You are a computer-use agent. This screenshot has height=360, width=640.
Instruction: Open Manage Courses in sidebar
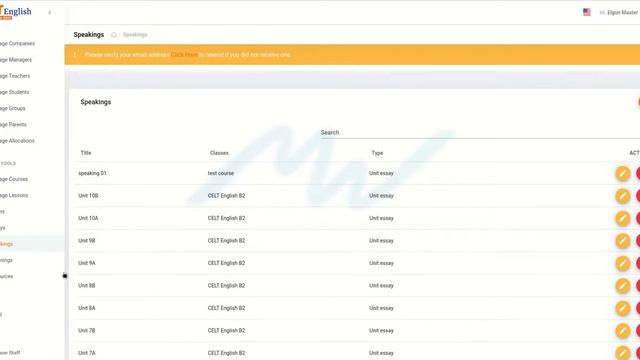[14, 179]
